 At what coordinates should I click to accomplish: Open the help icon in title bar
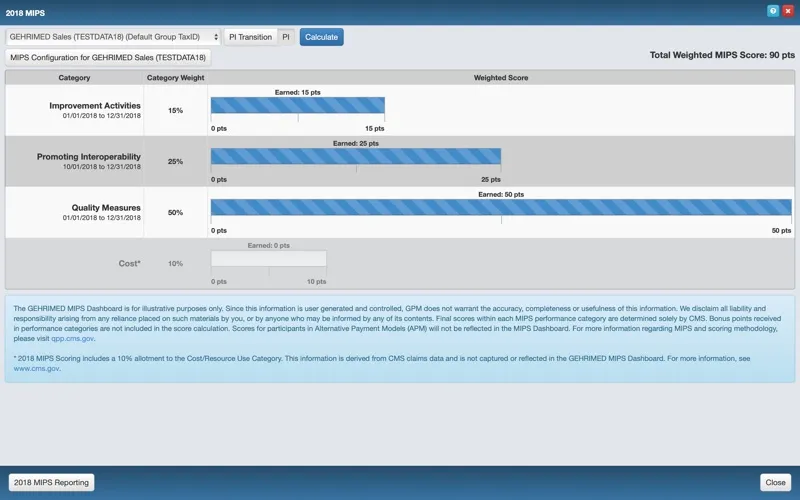click(773, 11)
